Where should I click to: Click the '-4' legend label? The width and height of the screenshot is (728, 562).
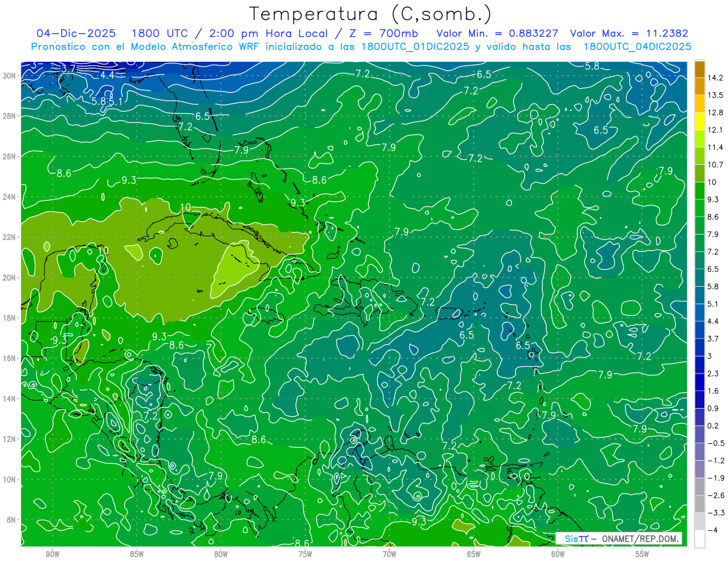point(712,530)
